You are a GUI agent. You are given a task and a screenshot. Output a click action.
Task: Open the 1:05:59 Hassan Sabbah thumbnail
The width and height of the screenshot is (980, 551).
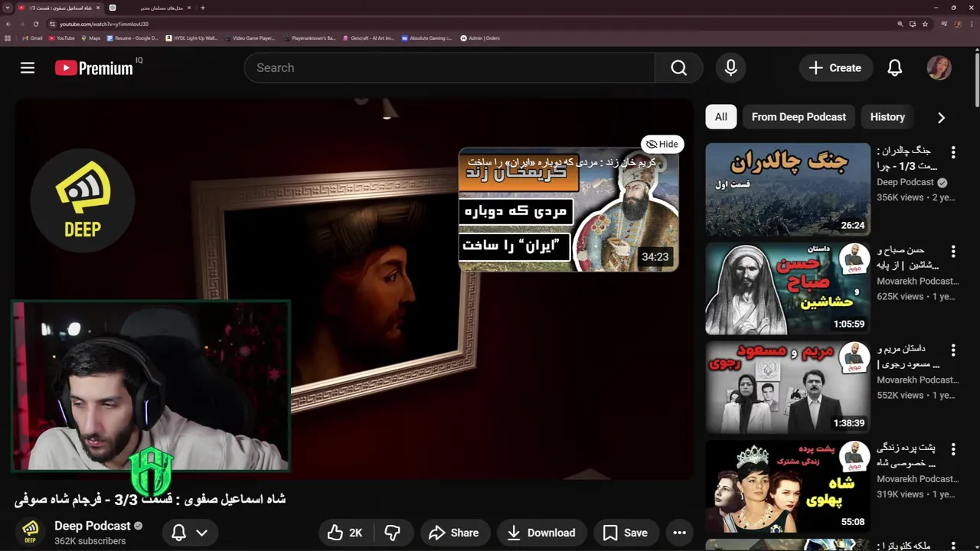point(788,288)
